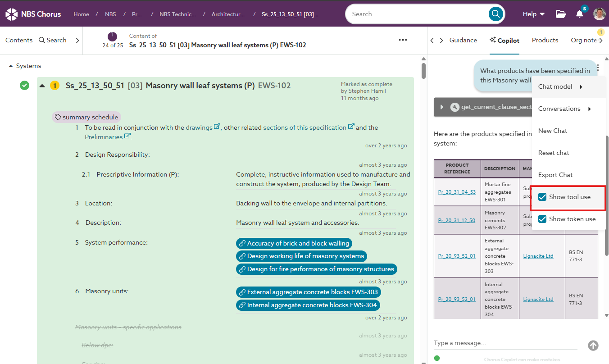609x364 pixels.
Task: Open the left panel Search
Action: click(x=53, y=40)
